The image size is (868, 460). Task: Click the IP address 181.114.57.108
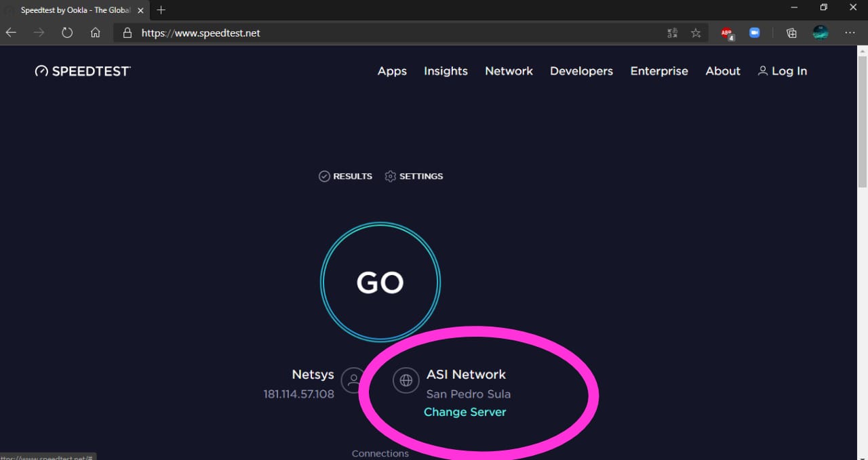pos(299,394)
